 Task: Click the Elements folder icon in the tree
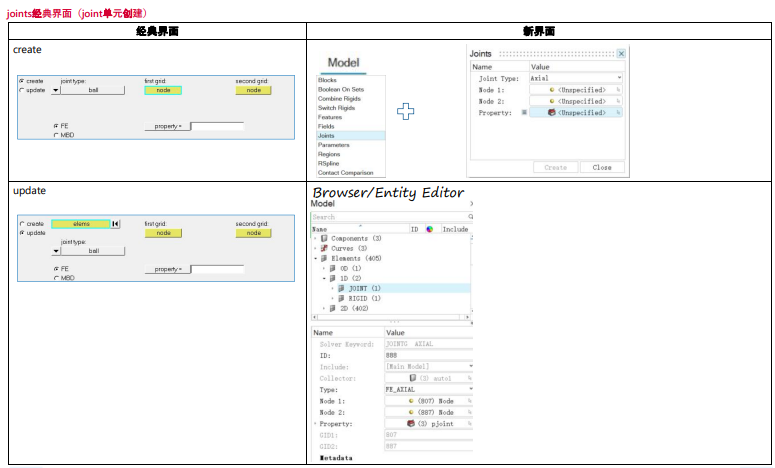[324, 258]
